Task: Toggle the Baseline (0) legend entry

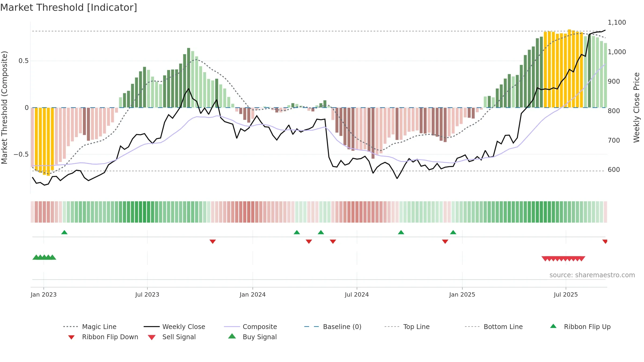Action: coord(333,327)
